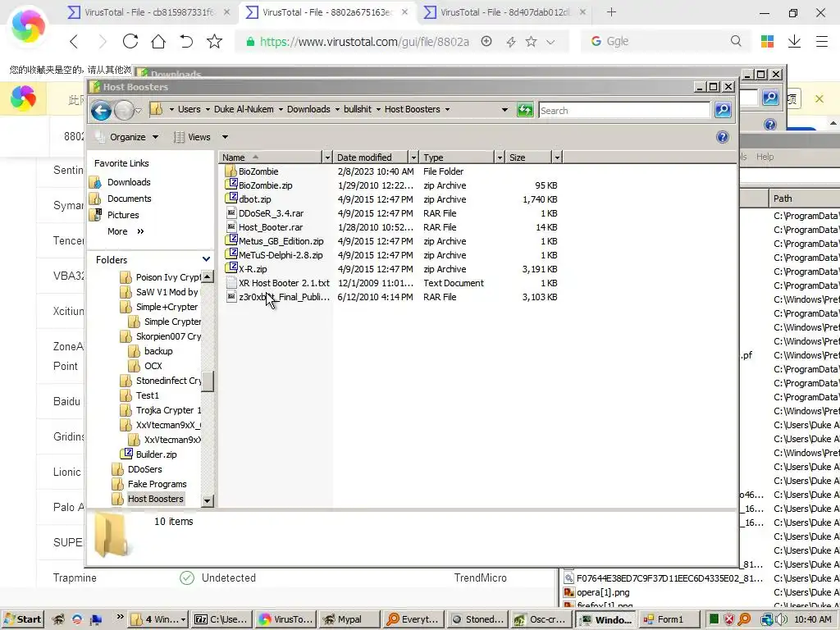Screen dimensions: 840x630
Task: Click the colorful apps grid icon in browser
Action: pyautogui.click(x=767, y=41)
